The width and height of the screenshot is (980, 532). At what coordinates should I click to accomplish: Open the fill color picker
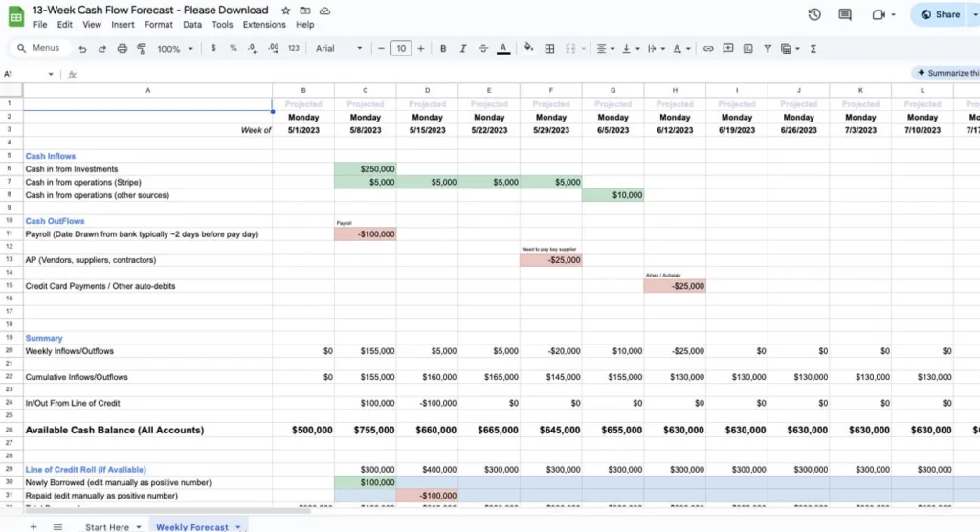tap(529, 48)
